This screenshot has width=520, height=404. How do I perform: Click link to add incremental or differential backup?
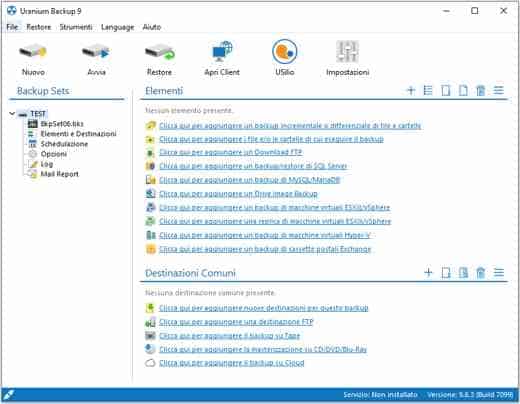pos(290,125)
